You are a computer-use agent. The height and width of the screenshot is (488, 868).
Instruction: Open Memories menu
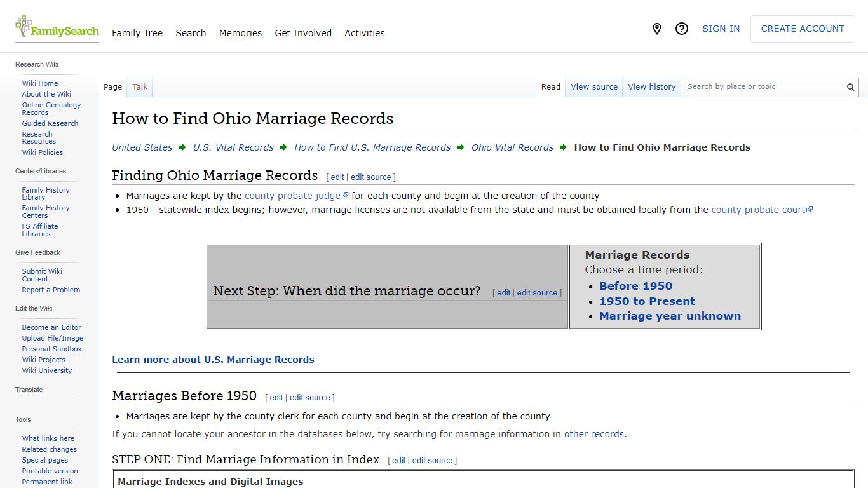click(x=240, y=33)
